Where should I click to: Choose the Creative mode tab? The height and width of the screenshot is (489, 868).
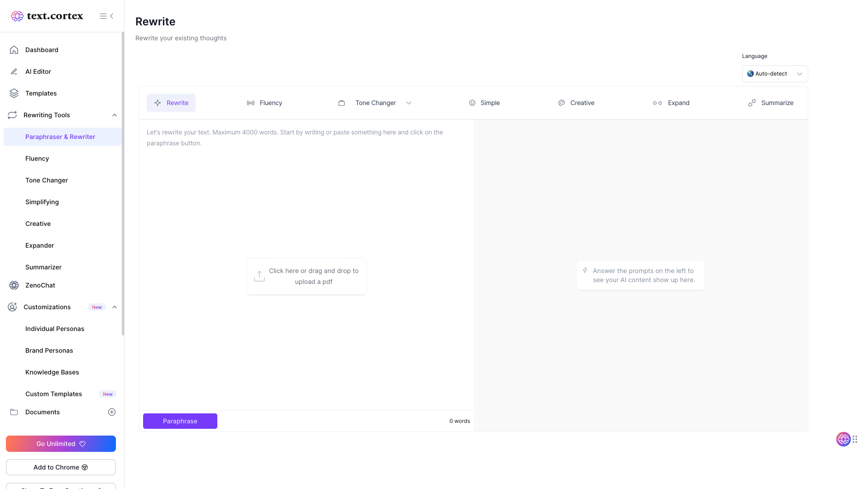click(x=576, y=103)
